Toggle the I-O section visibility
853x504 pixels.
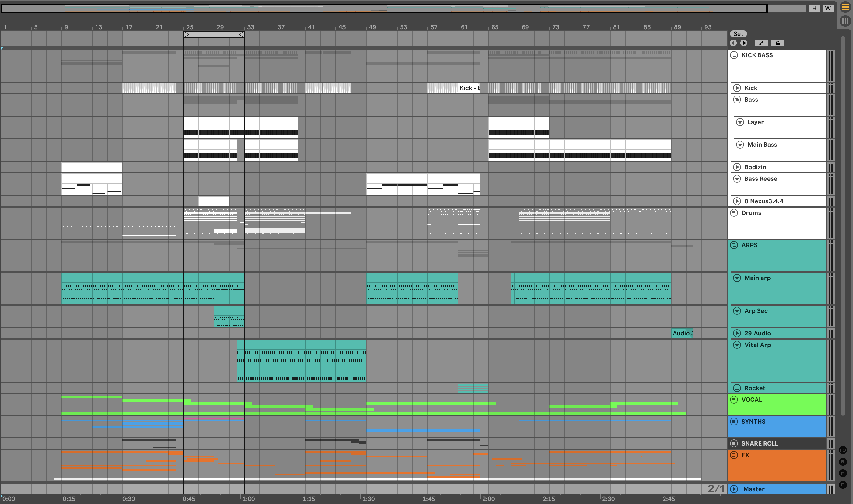pos(843,450)
